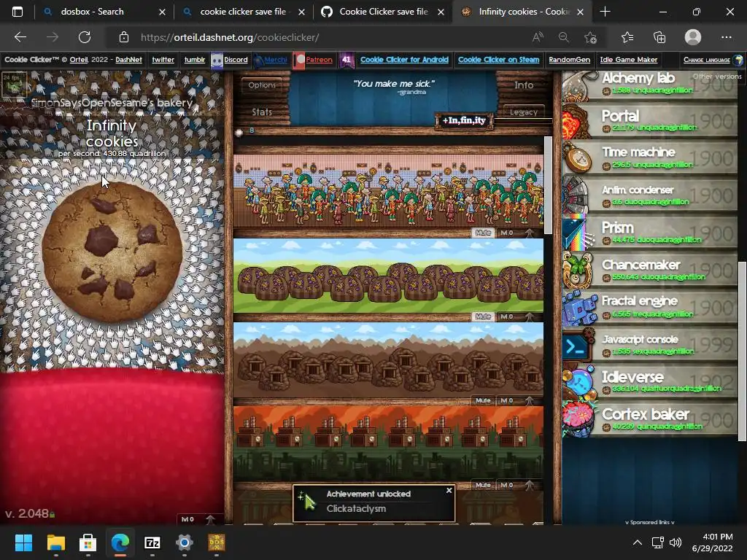
Task: Open the Options menu
Action: tap(262, 85)
